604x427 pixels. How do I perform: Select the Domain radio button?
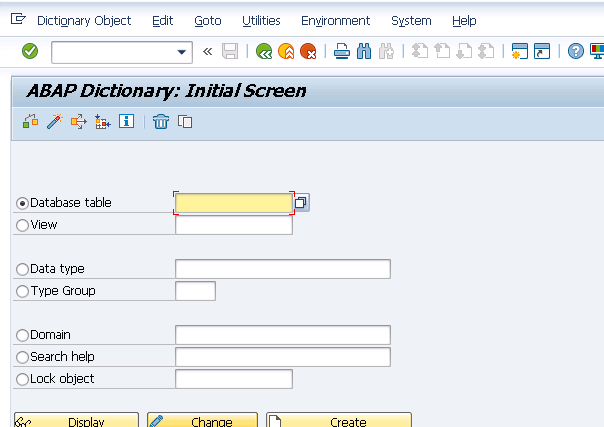pyautogui.click(x=22, y=335)
